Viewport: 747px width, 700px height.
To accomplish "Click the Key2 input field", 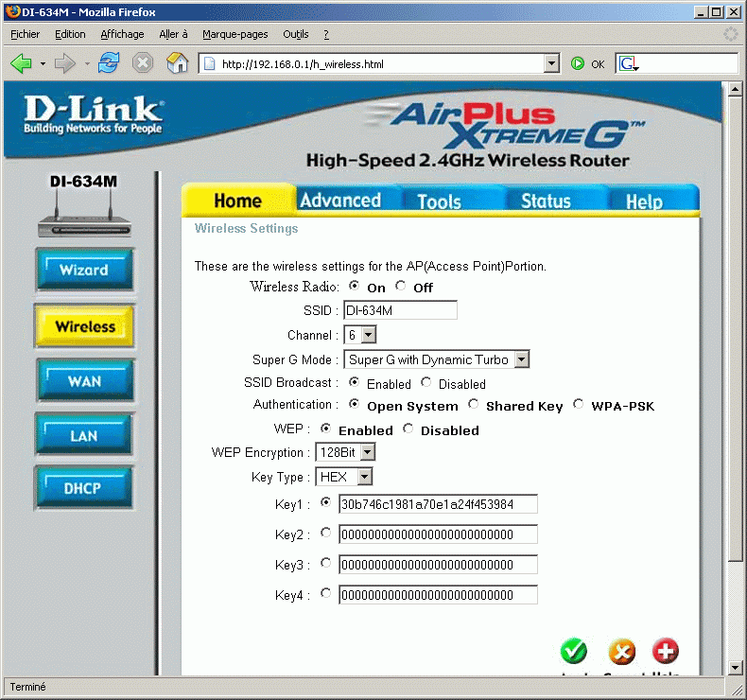I will 438,534.
